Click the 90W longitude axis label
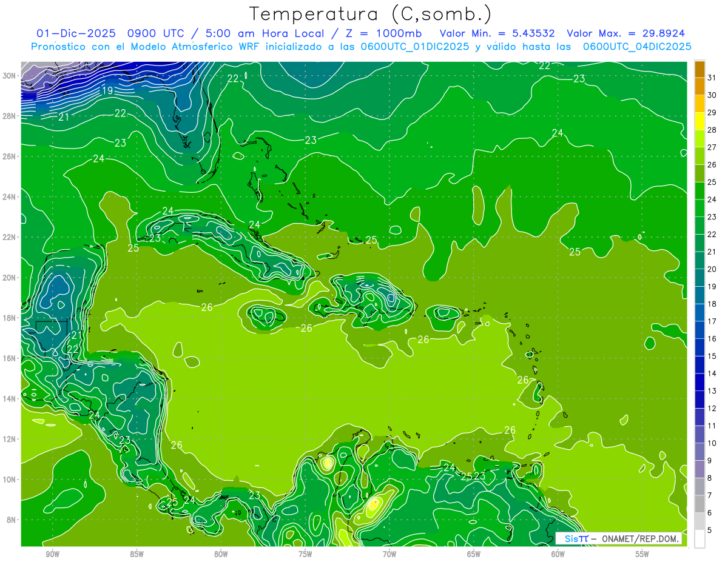 (x=52, y=554)
